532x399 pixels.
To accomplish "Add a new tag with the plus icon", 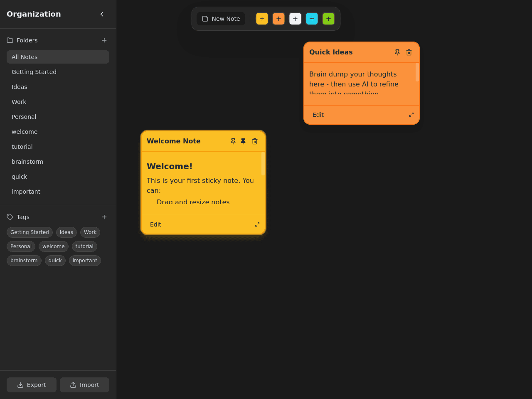I will 104,217.
